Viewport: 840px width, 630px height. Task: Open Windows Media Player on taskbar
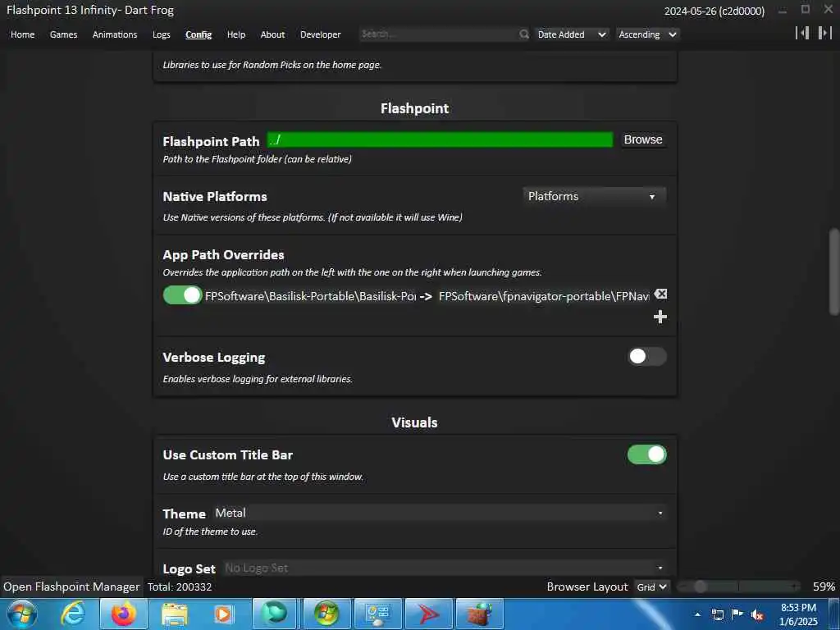point(225,614)
